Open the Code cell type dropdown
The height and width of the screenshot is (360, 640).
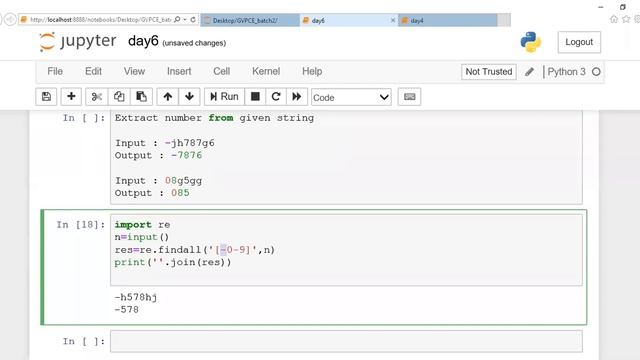(351, 97)
